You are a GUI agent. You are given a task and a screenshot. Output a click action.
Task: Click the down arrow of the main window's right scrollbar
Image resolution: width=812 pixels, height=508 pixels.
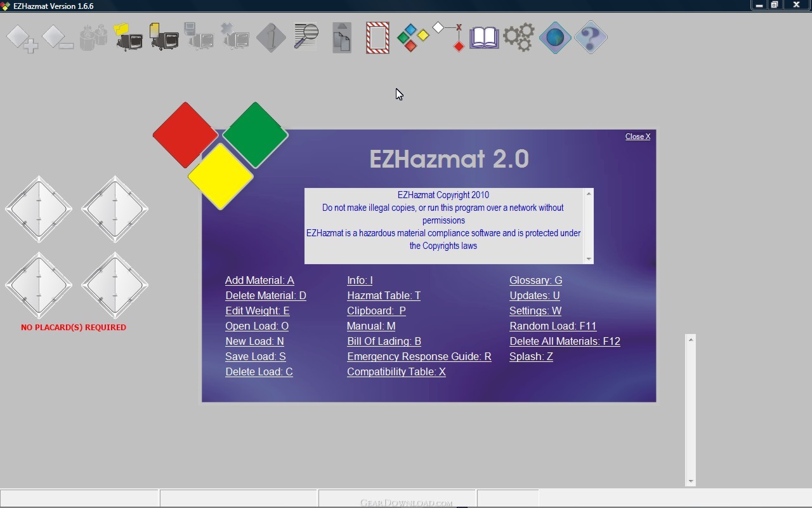click(691, 481)
